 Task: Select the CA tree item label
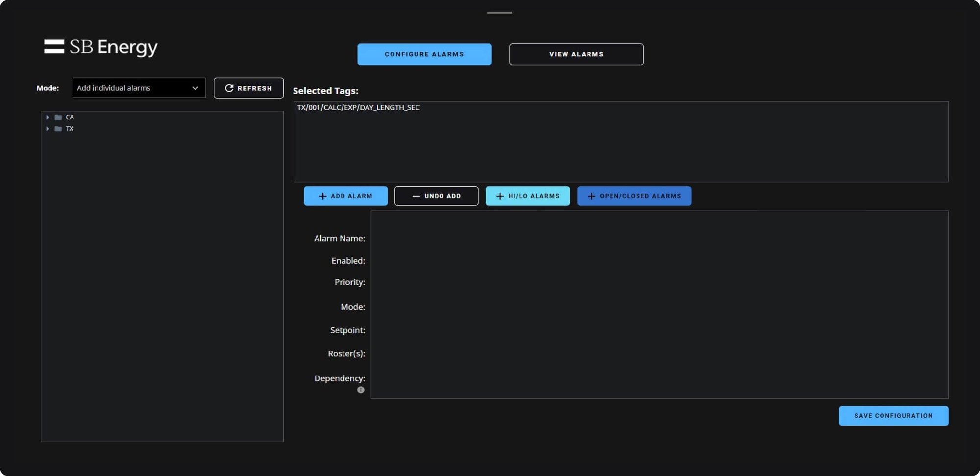[70, 117]
